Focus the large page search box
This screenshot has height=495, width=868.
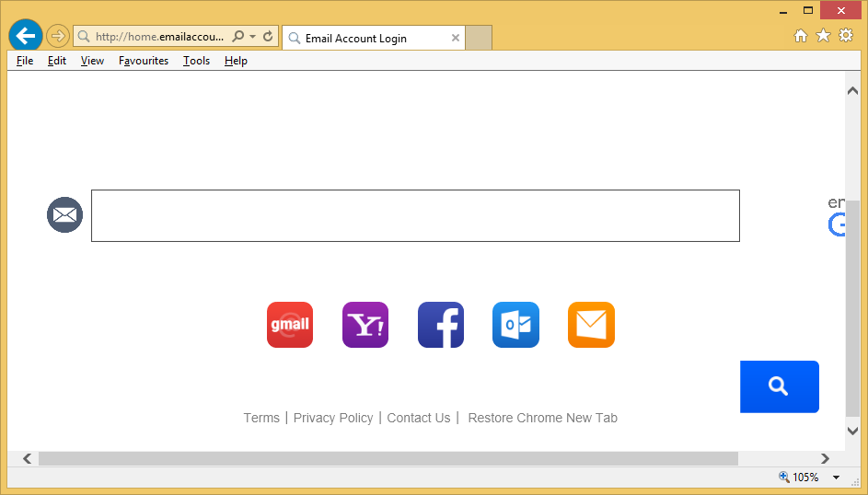415,215
